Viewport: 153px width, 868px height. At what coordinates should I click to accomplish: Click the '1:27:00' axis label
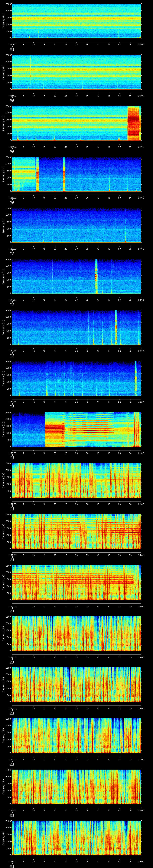coord(12,300)
